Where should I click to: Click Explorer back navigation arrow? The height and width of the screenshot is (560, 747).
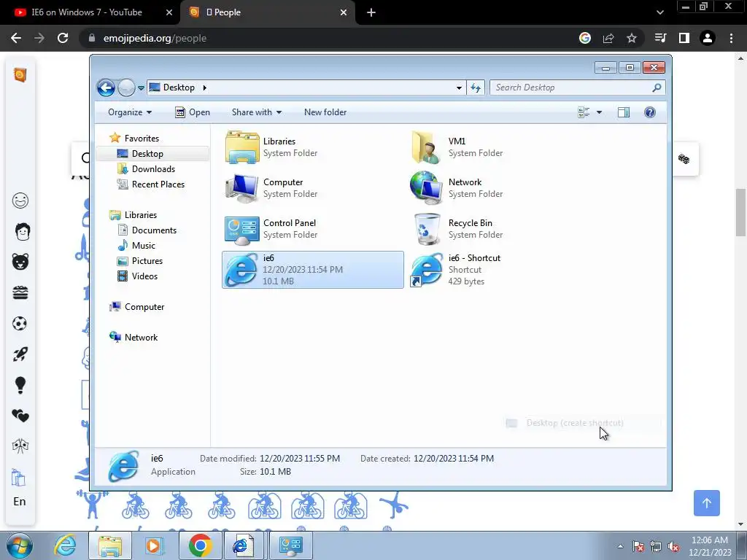(x=106, y=87)
